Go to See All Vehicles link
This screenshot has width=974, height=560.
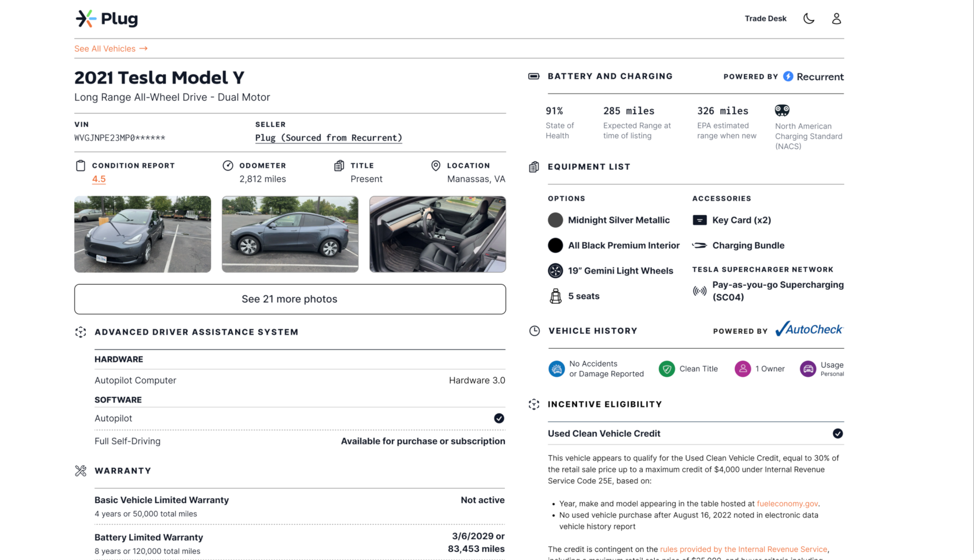pyautogui.click(x=111, y=49)
